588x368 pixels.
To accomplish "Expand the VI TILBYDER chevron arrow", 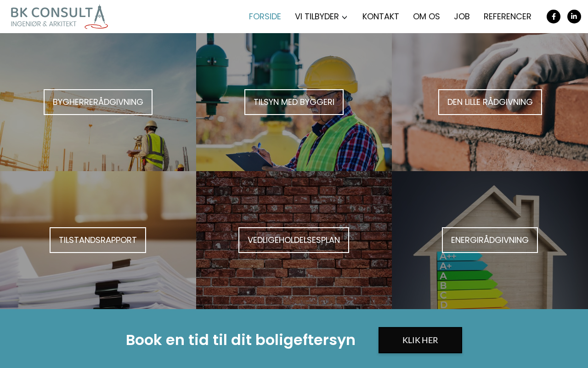I will tap(345, 17).
